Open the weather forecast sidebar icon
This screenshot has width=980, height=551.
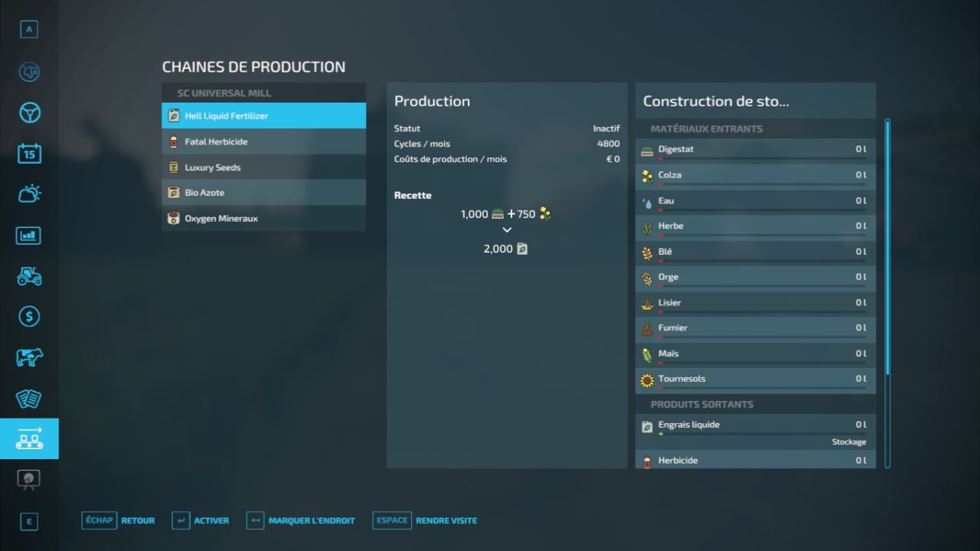29,194
